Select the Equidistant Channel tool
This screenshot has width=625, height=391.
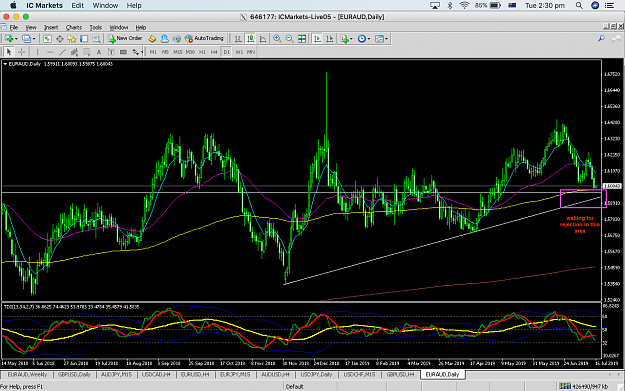74,52
